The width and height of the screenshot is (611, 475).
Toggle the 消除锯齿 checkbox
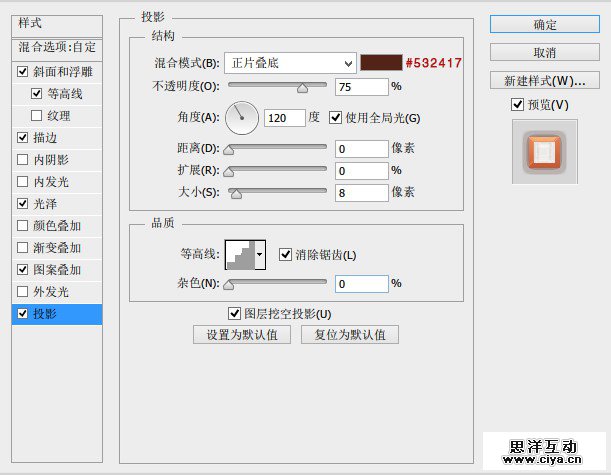pos(286,255)
